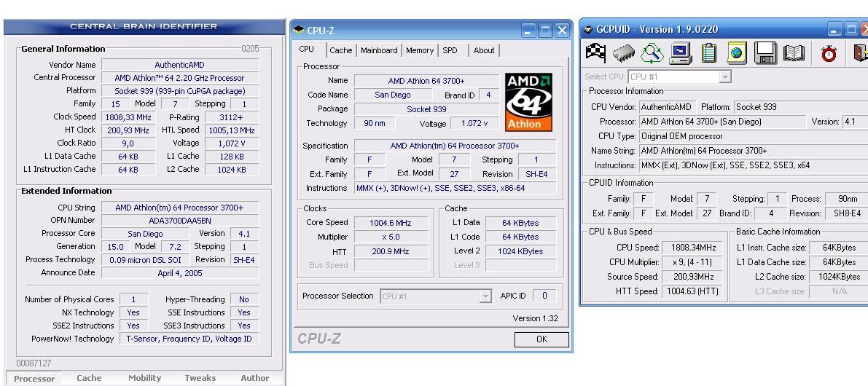
Task: Click the Name field in CPU-Z
Action: pyautogui.click(x=426, y=81)
